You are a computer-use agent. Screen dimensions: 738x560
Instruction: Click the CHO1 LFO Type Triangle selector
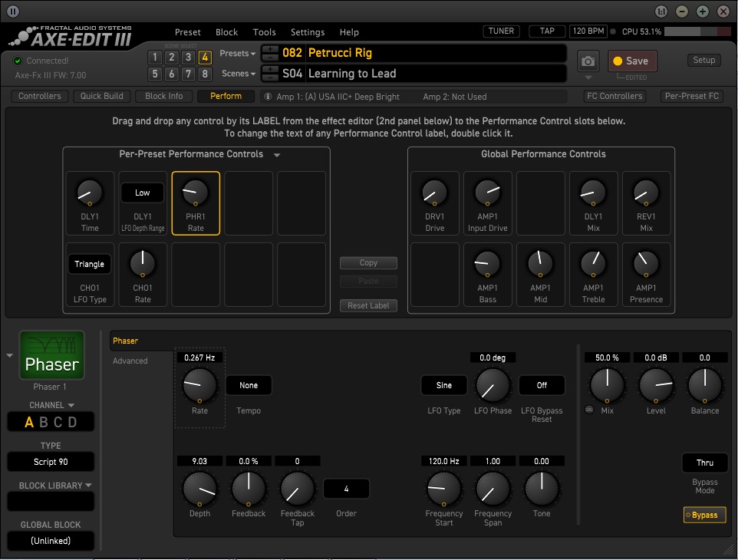pos(90,264)
